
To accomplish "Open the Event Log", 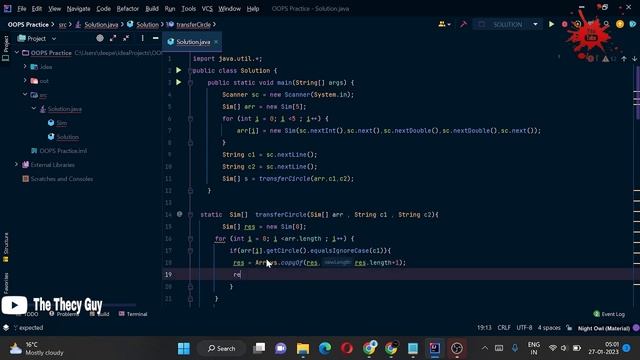I will [x=609, y=314].
